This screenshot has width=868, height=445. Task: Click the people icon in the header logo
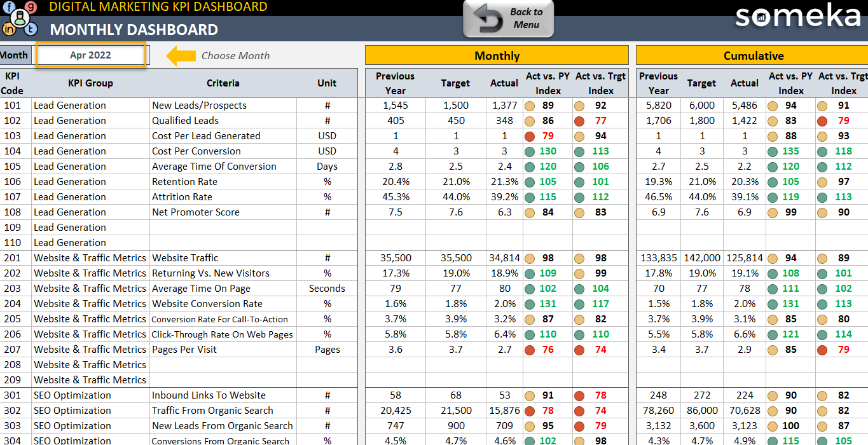coord(20,18)
